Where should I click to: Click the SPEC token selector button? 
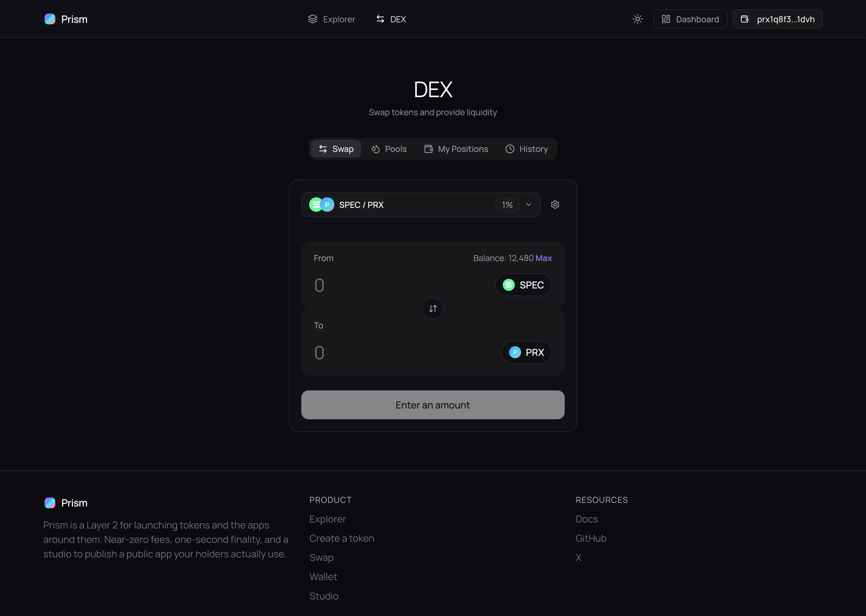pos(523,285)
